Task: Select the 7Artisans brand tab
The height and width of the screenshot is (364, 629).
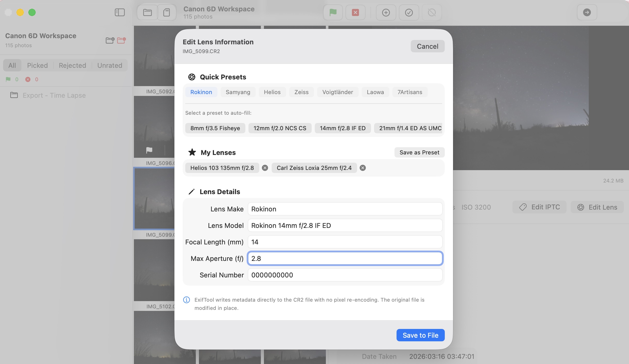Action: click(410, 92)
